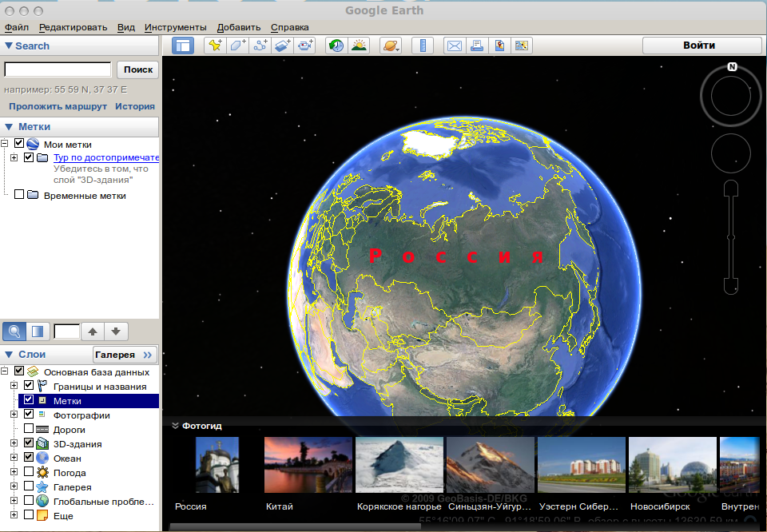Click the zoom-out end of zoom slider
Image resolution: width=767 pixels, height=532 pixels.
coord(731,287)
